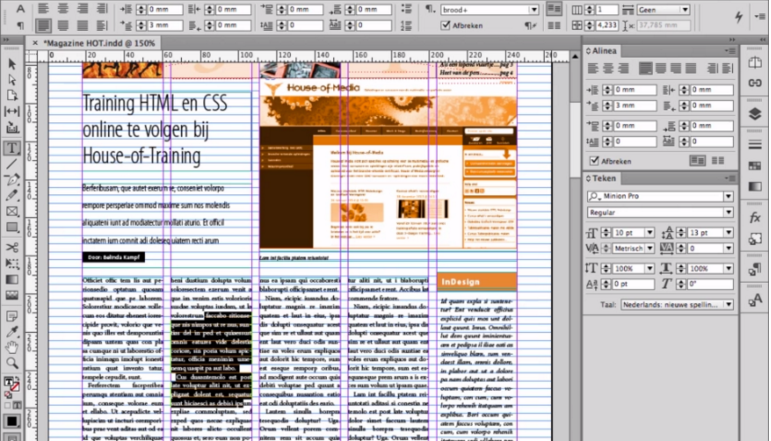The image size is (771, 441).
Task: Open the Swatches panel from dock
Action: pyautogui.click(x=755, y=166)
